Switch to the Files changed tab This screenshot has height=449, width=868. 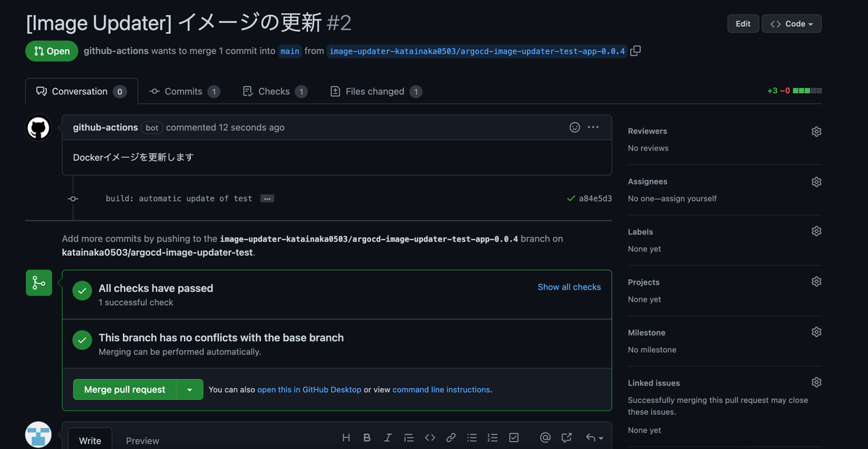point(376,91)
